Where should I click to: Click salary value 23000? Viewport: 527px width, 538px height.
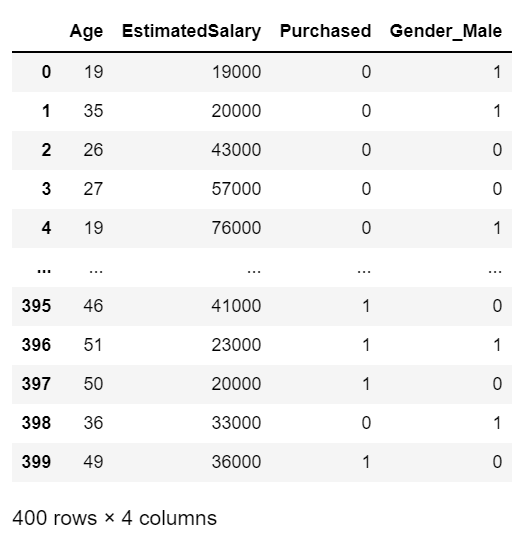click(236, 345)
